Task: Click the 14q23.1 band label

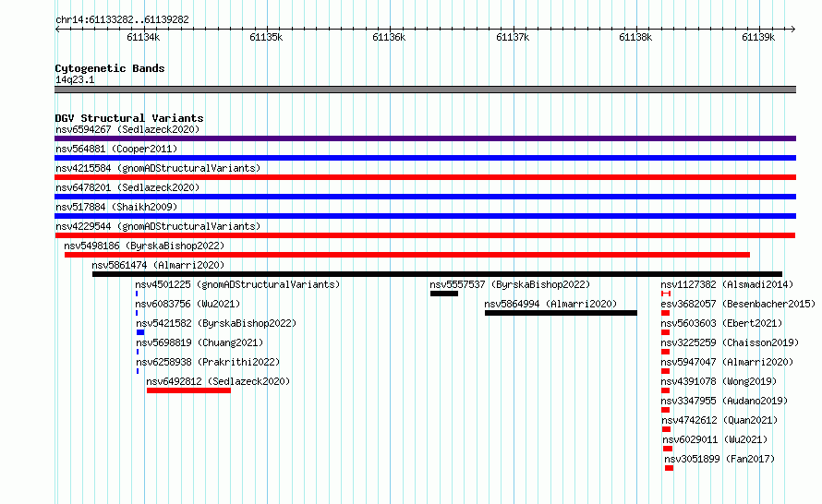Action: [75, 79]
